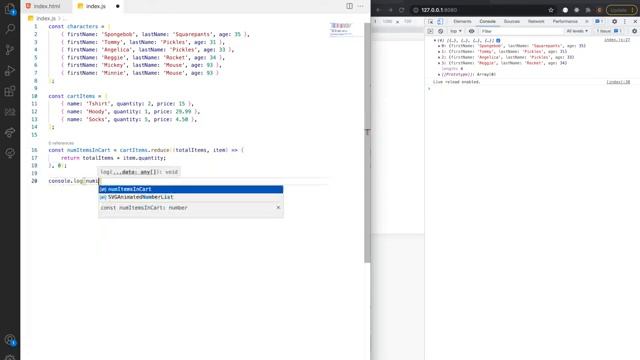The image size is (640, 360).
Task: Click the 127.0.0.1 address bar
Action: (482, 10)
